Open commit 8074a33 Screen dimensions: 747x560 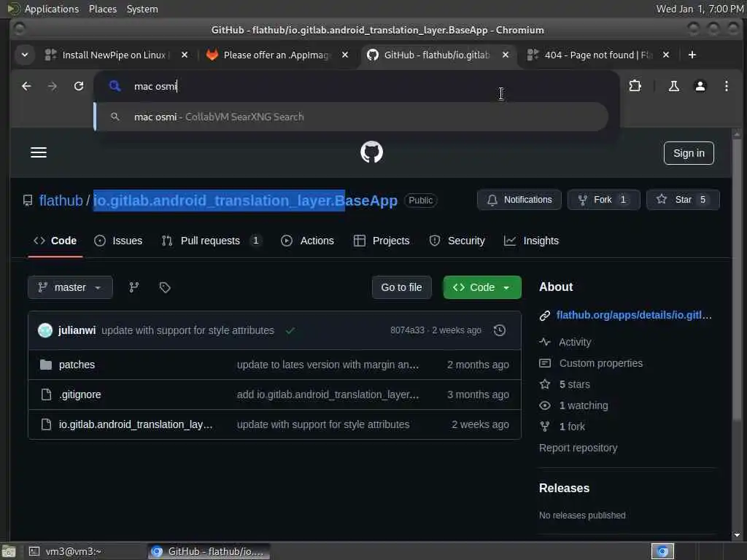407,330
